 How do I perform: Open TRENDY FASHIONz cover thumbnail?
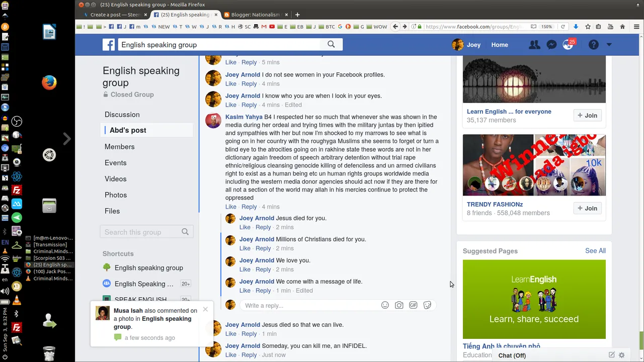point(534,165)
